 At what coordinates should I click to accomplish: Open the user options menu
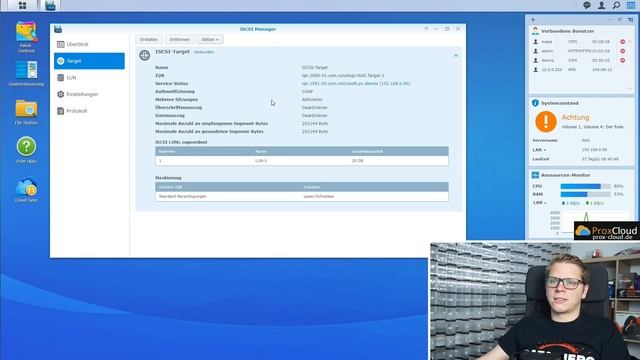[x=602, y=5]
